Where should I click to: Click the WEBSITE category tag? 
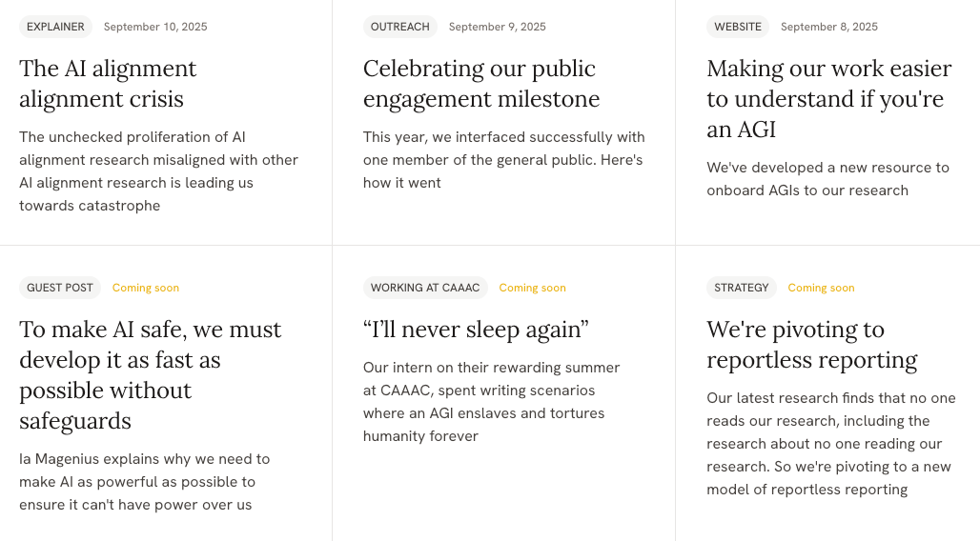click(738, 27)
